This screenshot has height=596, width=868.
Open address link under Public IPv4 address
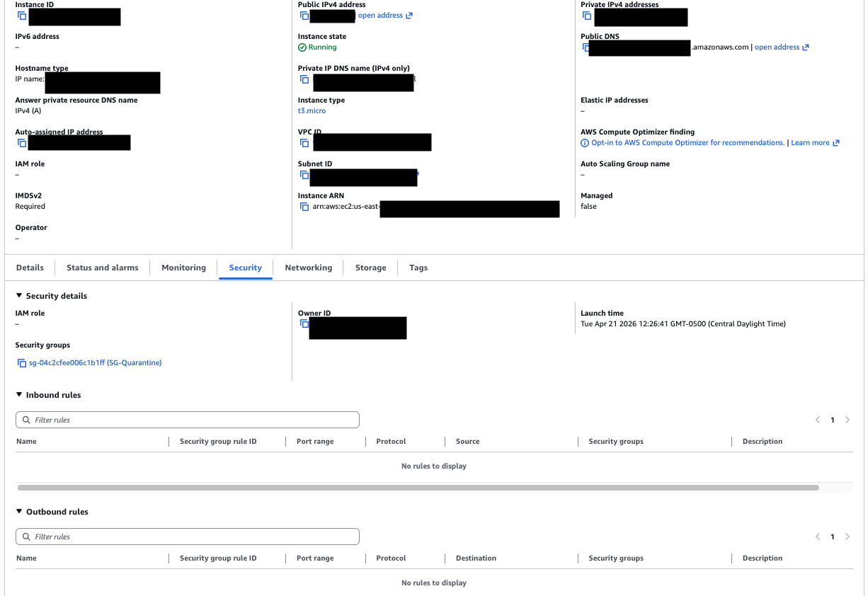click(x=380, y=16)
